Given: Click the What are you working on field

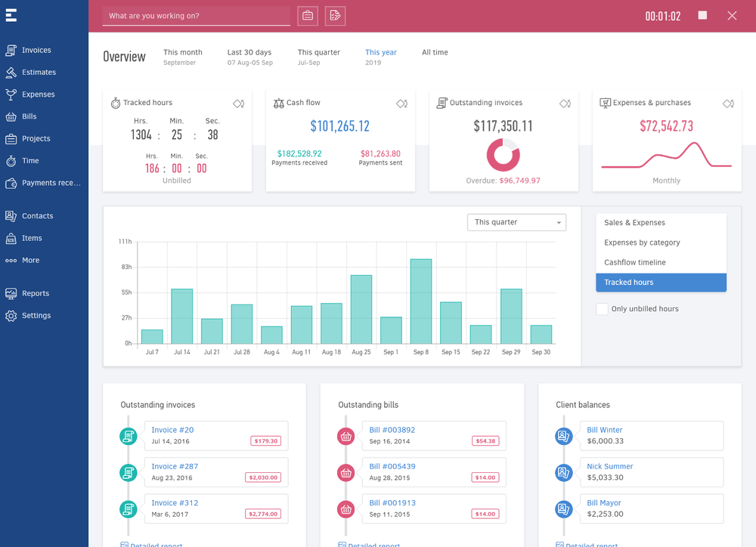Looking at the screenshot, I should [196, 15].
